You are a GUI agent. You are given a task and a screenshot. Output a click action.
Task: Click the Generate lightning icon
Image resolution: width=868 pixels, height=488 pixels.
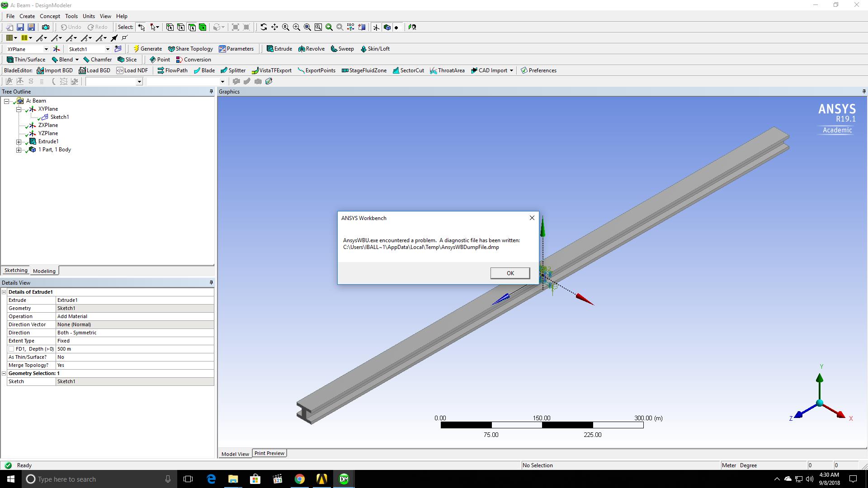click(147, 49)
